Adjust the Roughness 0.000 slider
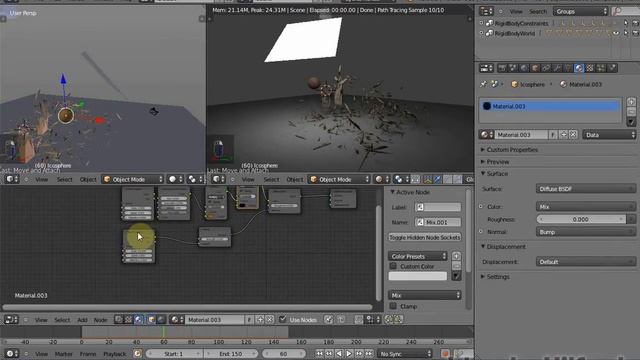The height and width of the screenshot is (360, 640). click(x=581, y=219)
